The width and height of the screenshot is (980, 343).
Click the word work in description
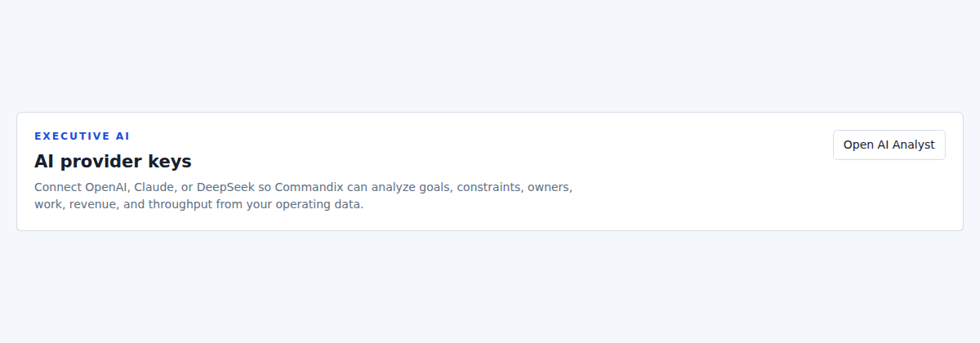(48, 204)
